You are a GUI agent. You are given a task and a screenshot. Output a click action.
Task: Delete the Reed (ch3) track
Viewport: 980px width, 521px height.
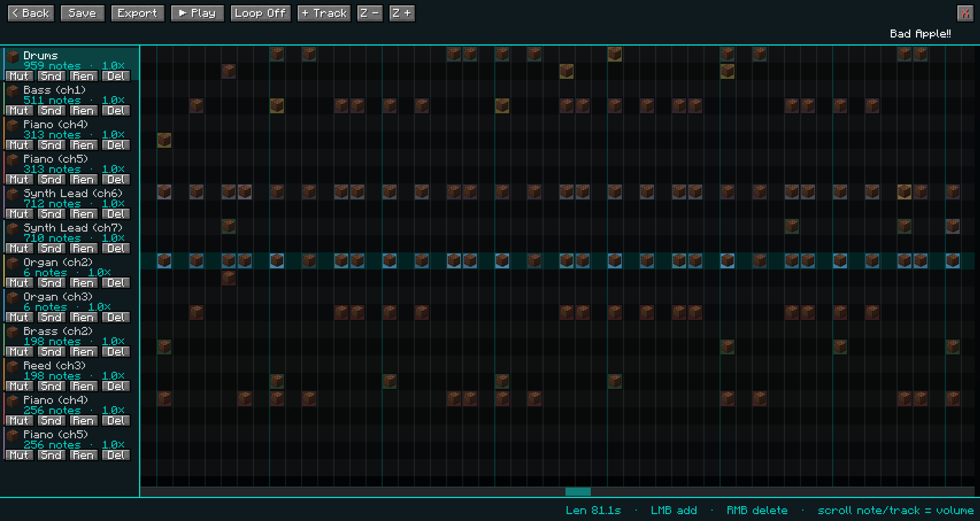[116, 386]
